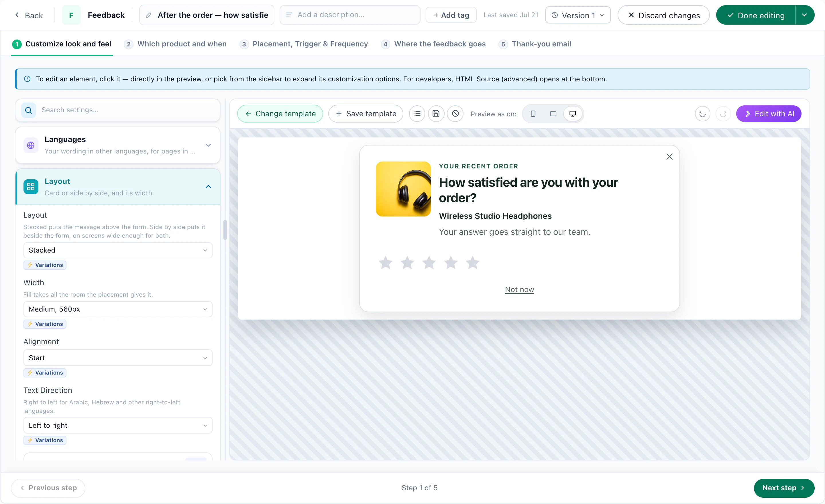The height and width of the screenshot is (504, 825).
Task: Open the Done editing arrow menu
Action: tap(805, 15)
